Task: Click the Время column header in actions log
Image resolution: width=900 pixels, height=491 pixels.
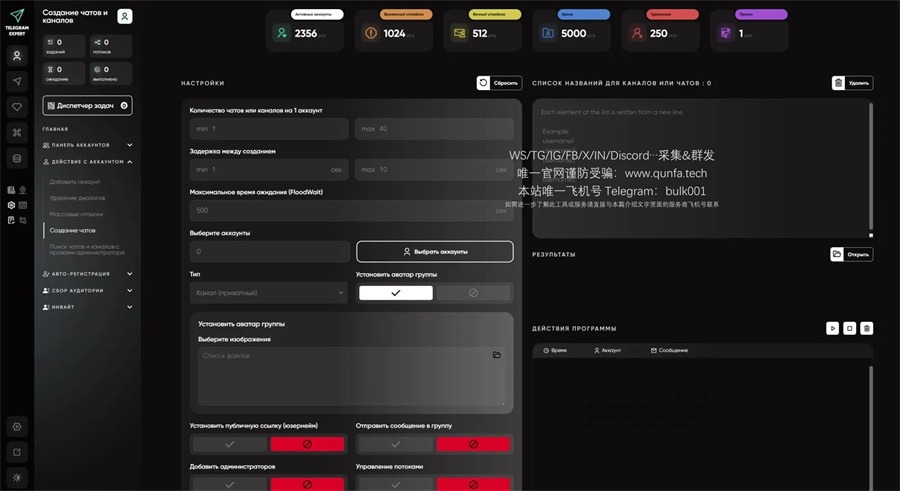Action: click(555, 350)
